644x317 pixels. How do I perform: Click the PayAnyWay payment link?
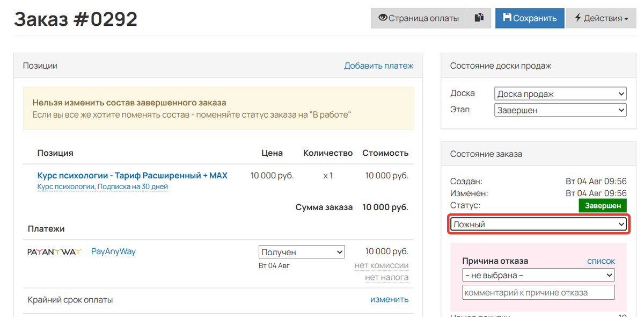pyautogui.click(x=113, y=251)
